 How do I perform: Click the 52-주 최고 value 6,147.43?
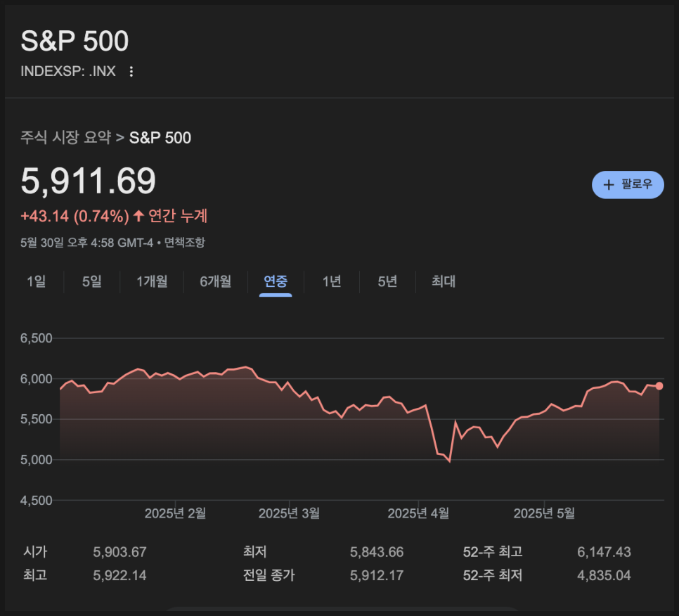[x=604, y=552]
